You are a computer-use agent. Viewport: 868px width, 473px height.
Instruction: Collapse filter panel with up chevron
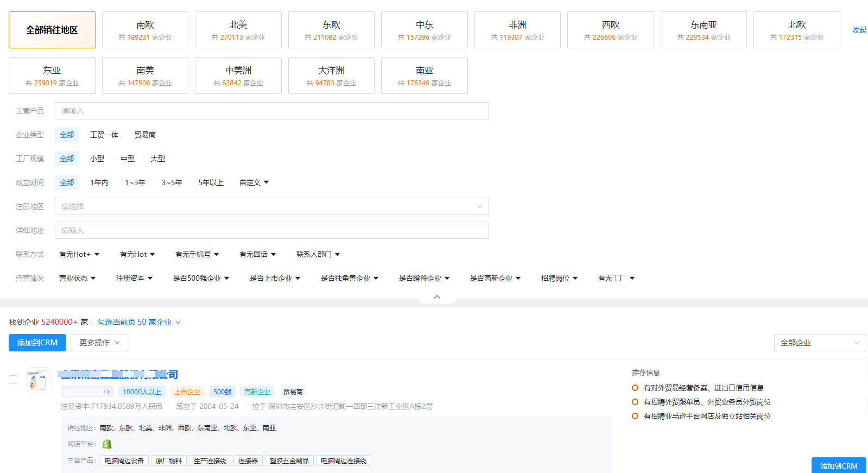point(437,297)
